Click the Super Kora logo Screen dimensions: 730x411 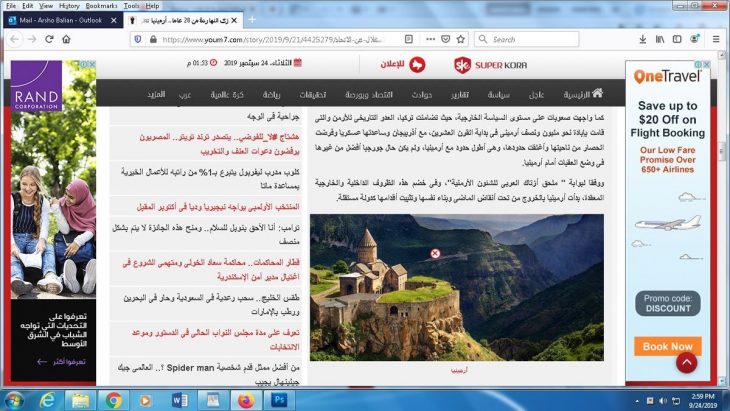click(490, 65)
